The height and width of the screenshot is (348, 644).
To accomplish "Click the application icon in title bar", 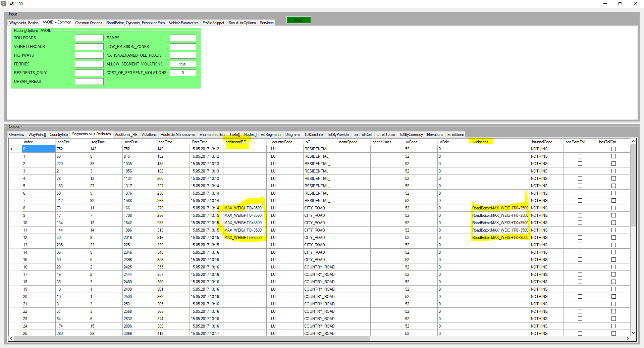I will point(3,4).
